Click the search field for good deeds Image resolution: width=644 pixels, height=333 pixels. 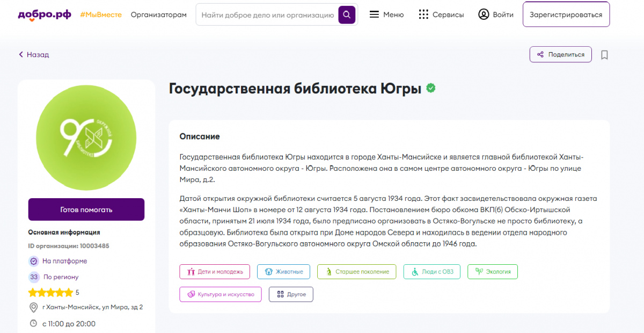pos(267,15)
